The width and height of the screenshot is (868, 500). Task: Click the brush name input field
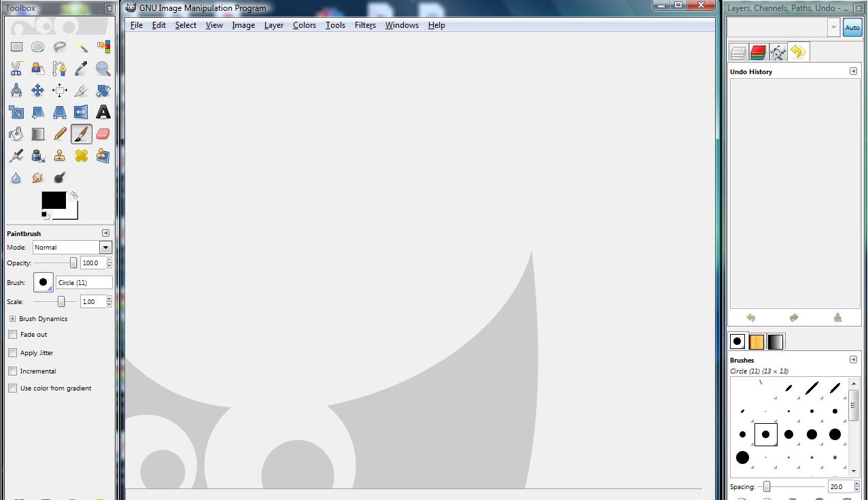[x=84, y=282]
